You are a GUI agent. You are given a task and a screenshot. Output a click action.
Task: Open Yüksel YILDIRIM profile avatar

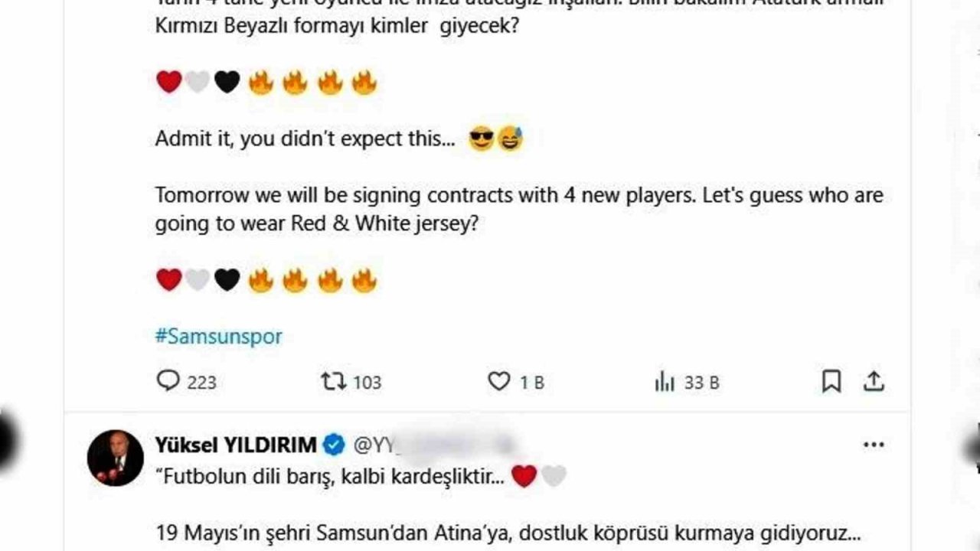(115, 458)
